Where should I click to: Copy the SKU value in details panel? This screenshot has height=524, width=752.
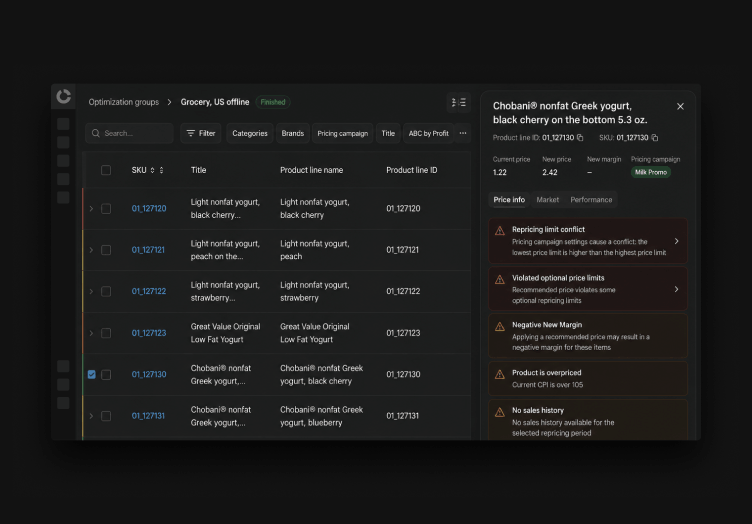point(655,138)
